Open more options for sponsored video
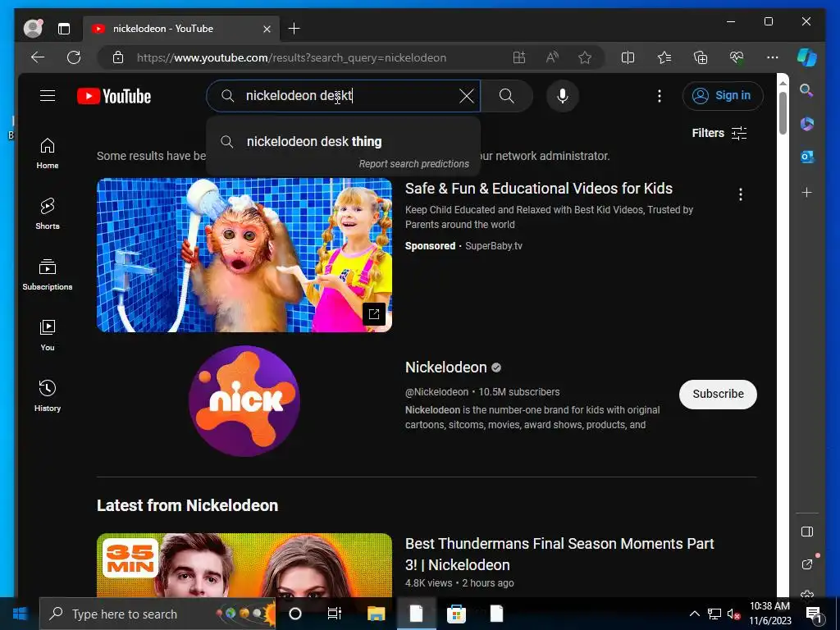 click(741, 194)
